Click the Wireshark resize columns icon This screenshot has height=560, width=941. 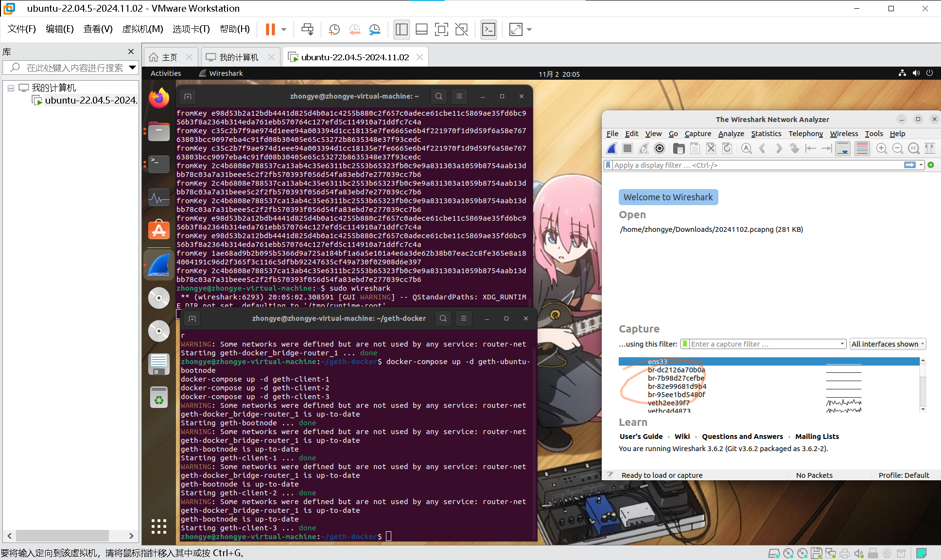click(x=930, y=148)
